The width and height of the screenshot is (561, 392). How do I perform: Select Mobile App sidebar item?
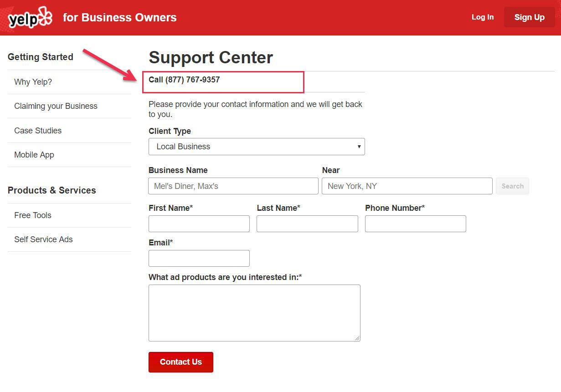pyautogui.click(x=34, y=155)
